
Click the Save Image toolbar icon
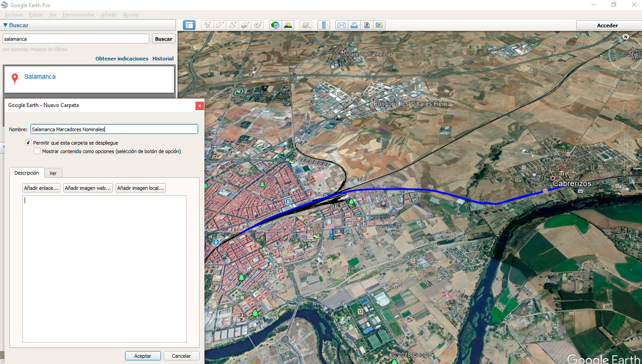pyautogui.click(x=379, y=25)
